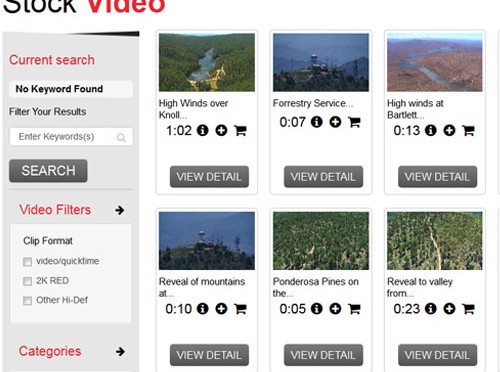Screen dimensions: 500x372
Task: Click the 'High winds at Bartlett...' title
Action: [x=415, y=109]
